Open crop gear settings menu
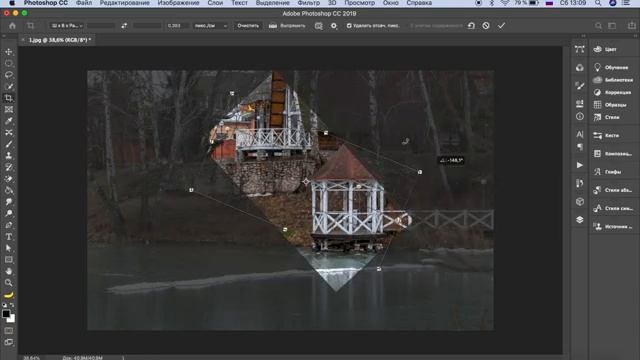The width and height of the screenshot is (640, 360). [x=334, y=26]
